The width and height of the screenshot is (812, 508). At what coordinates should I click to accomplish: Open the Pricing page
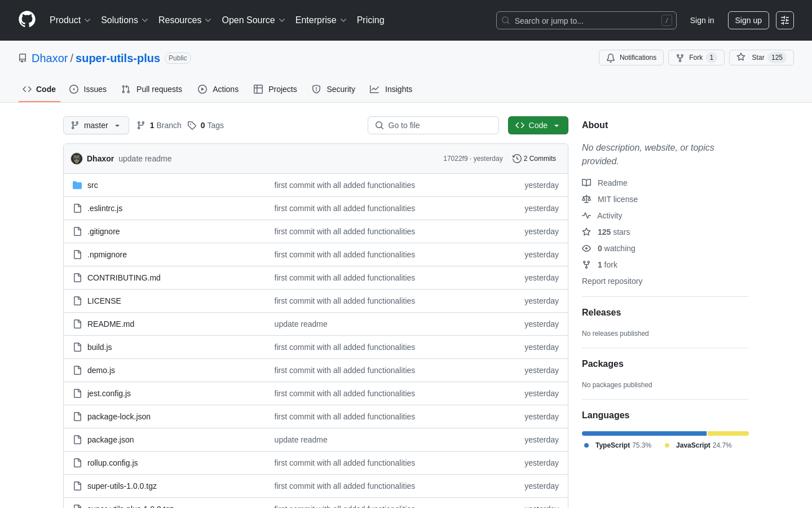click(x=370, y=20)
